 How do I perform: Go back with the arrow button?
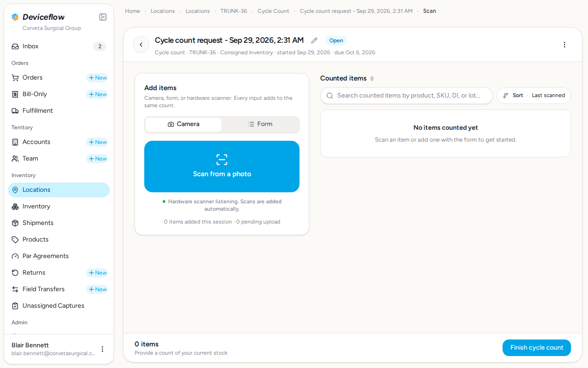(141, 45)
